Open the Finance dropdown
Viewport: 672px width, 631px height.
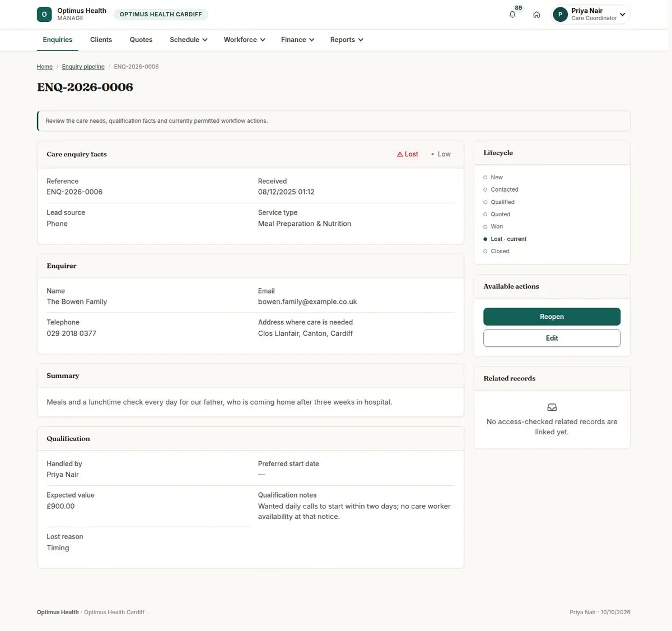298,40
